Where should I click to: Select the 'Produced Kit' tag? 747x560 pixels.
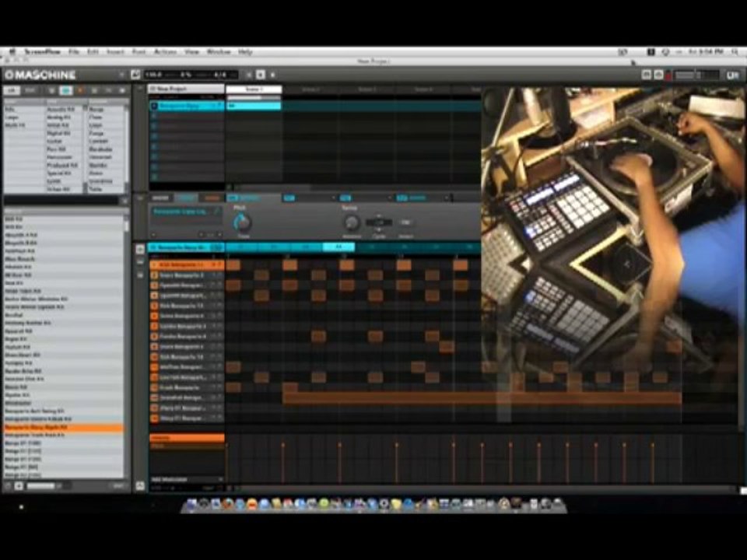[x=62, y=165]
